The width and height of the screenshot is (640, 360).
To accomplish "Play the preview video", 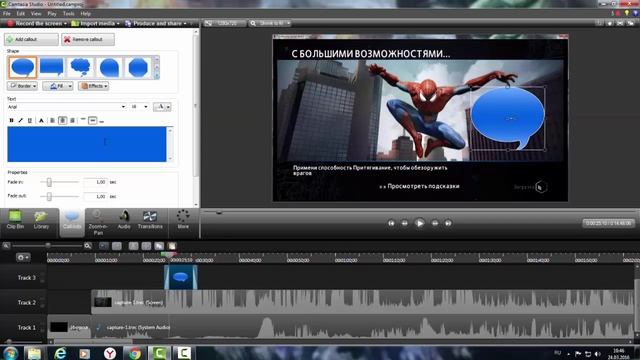I will point(420,223).
